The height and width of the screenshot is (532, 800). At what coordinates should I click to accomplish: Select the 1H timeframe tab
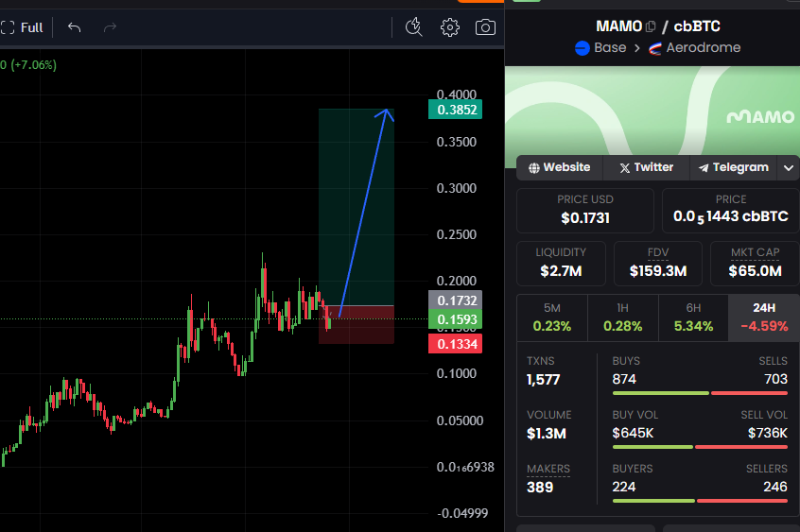point(622,317)
